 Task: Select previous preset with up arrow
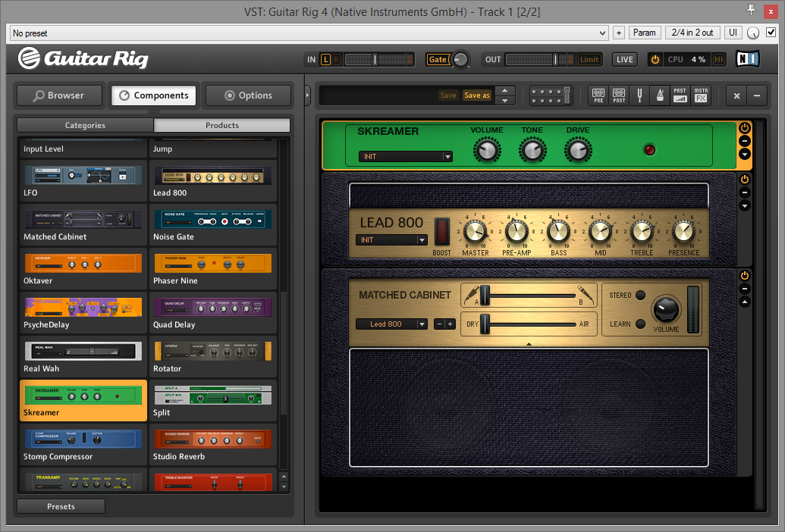(504, 90)
